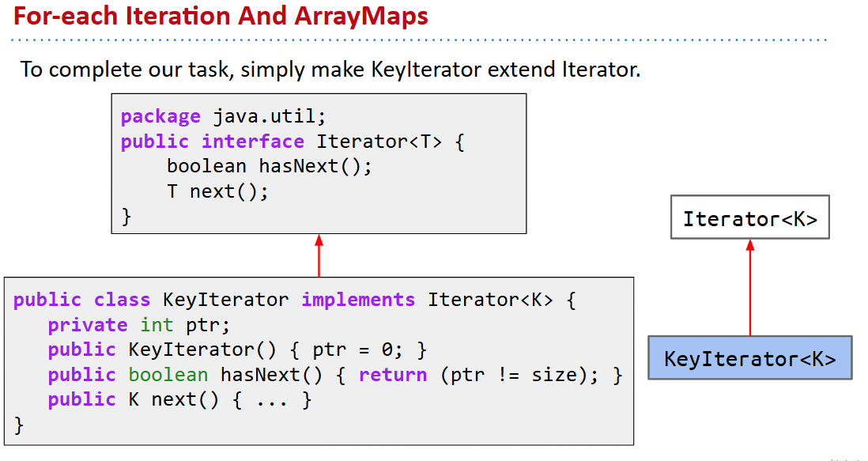Click the implements keyword in the class declaration
The width and height of the screenshot is (868, 461).
[x=358, y=300]
